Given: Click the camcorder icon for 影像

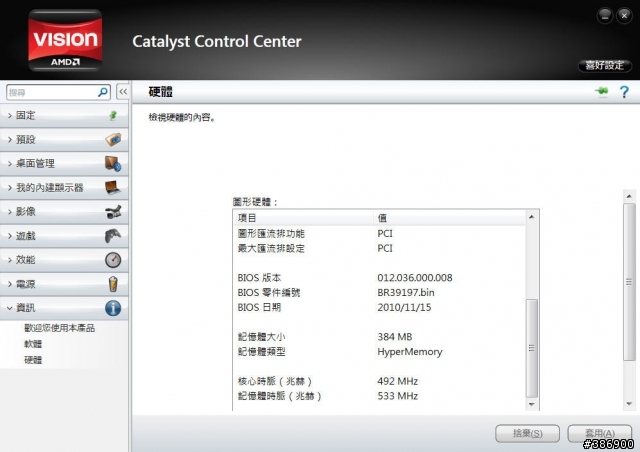Looking at the screenshot, I should tap(113, 212).
